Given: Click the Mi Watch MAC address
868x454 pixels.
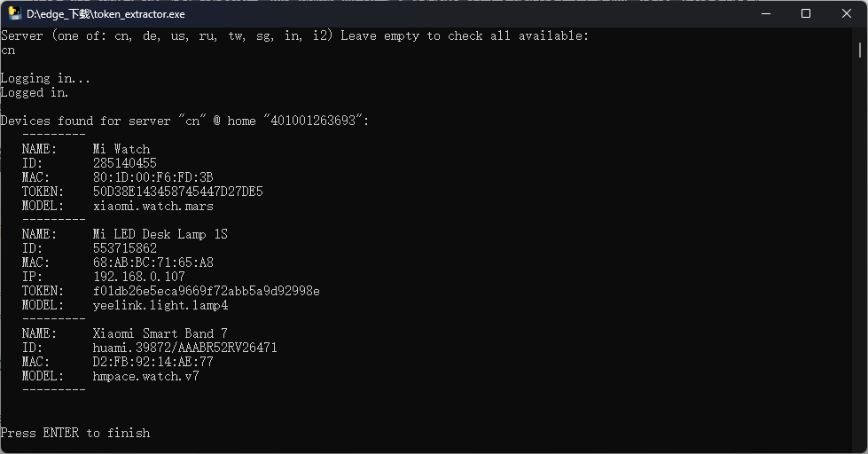Looking at the screenshot, I should point(152,177).
